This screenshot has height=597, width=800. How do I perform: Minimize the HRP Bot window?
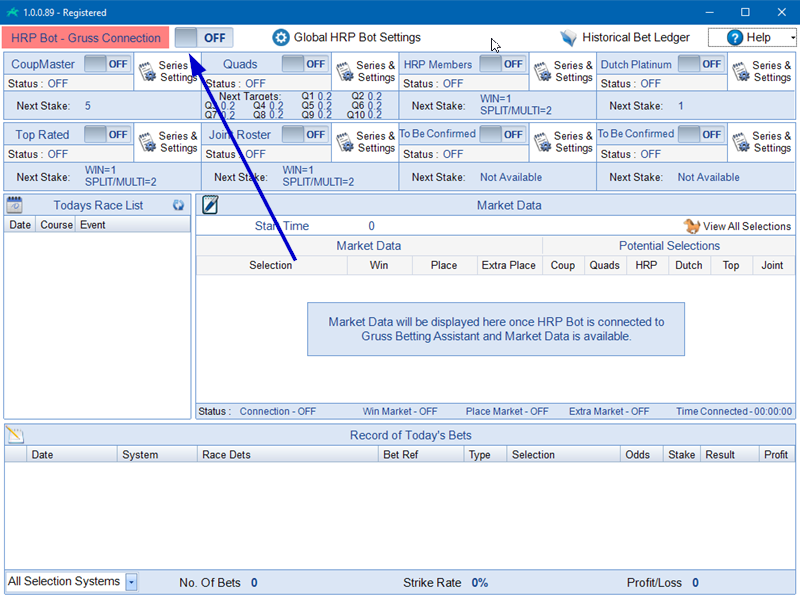(709, 12)
